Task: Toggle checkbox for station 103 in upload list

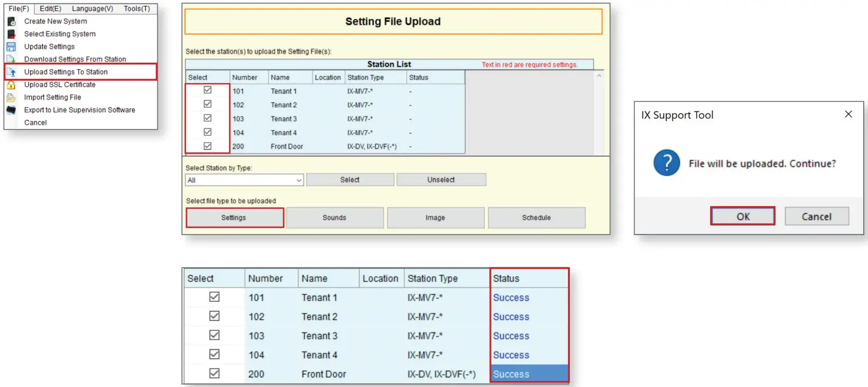Action: point(208,118)
